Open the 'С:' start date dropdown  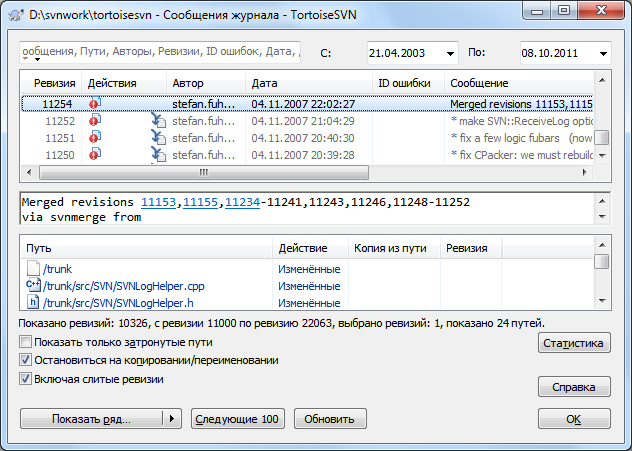tap(450, 53)
